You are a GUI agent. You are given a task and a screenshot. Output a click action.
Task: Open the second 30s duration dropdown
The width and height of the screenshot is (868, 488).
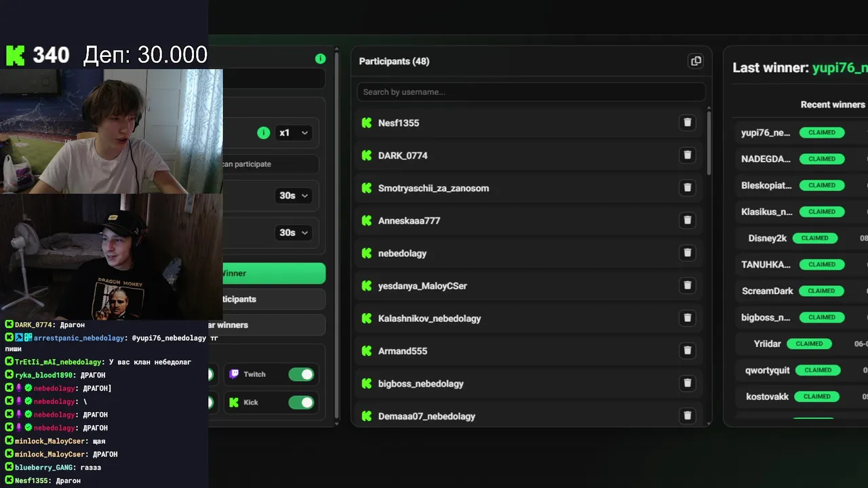pyautogui.click(x=294, y=232)
